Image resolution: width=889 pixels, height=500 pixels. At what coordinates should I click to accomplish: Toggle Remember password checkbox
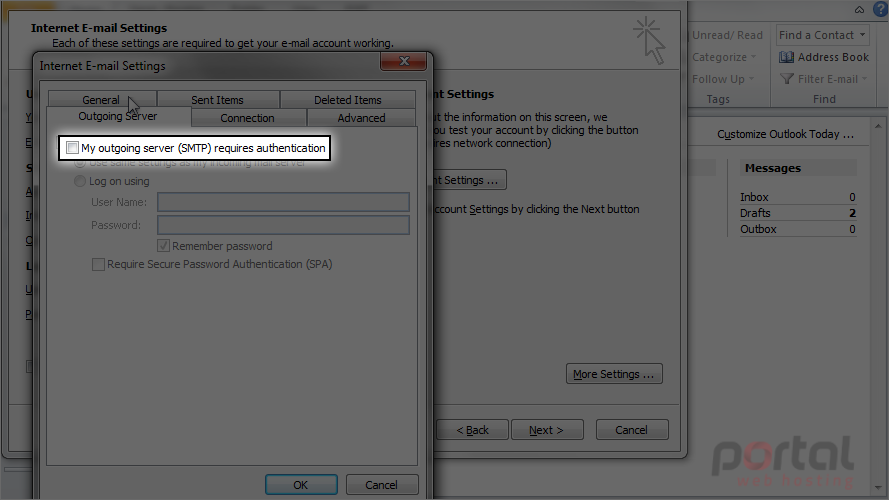tap(163, 245)
